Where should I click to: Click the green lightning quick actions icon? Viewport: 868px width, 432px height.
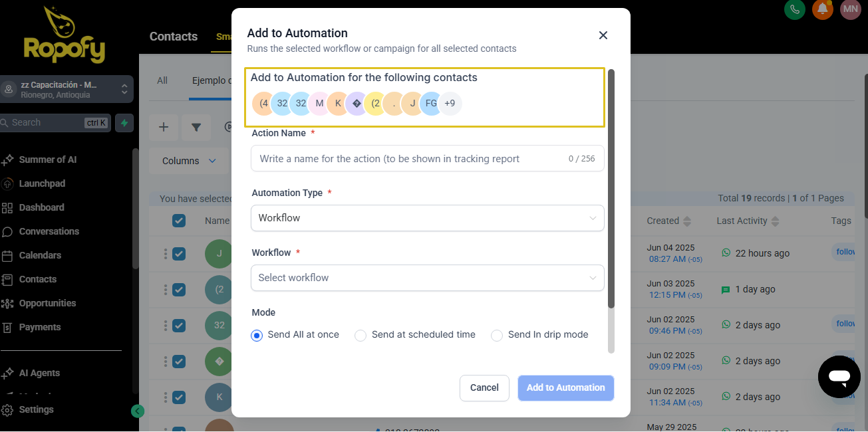pyautogui.click(x=124, y=123)
